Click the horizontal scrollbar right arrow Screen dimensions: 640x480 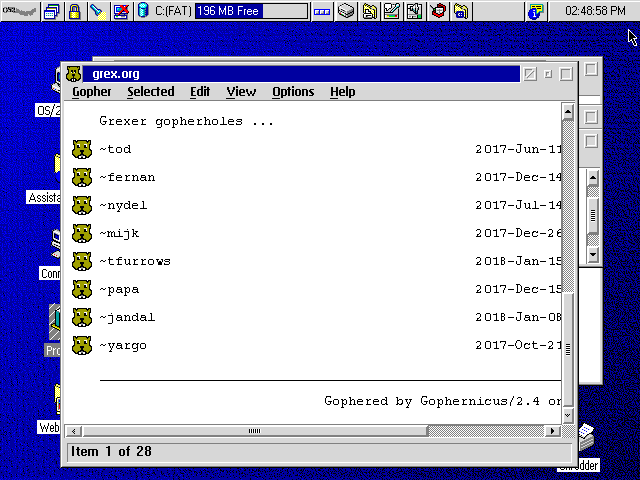(x=552, y=431)
